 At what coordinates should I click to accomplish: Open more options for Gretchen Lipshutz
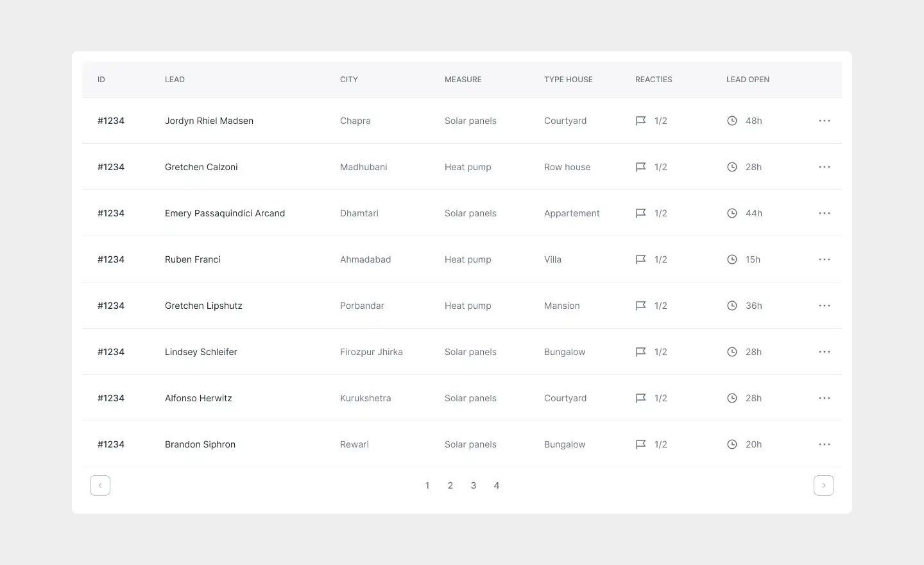(825, 306)
